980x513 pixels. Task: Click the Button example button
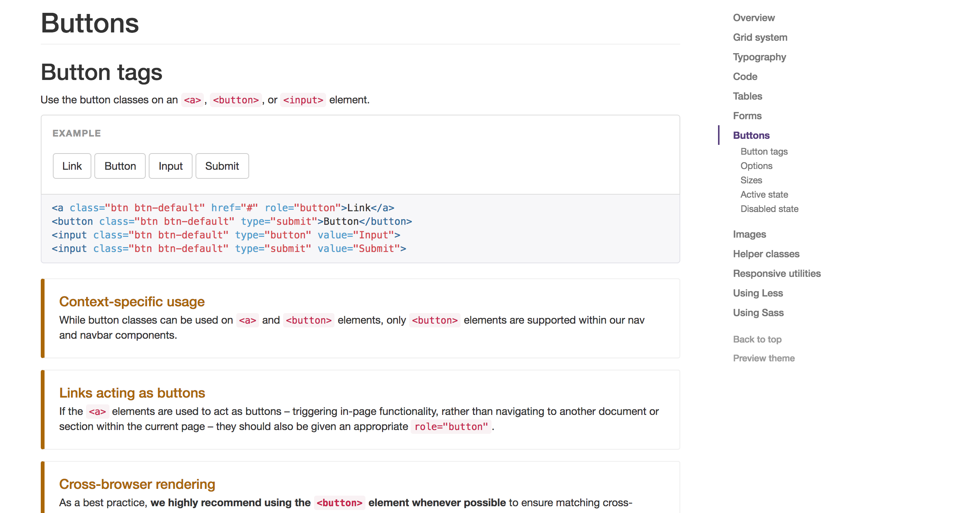[x=120, y=166]
